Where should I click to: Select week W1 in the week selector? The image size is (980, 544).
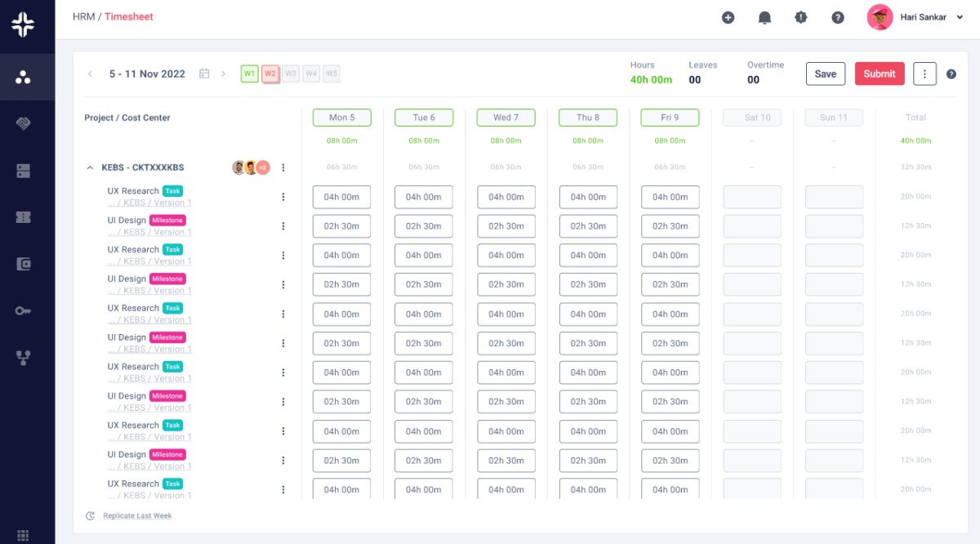point(249,73)
